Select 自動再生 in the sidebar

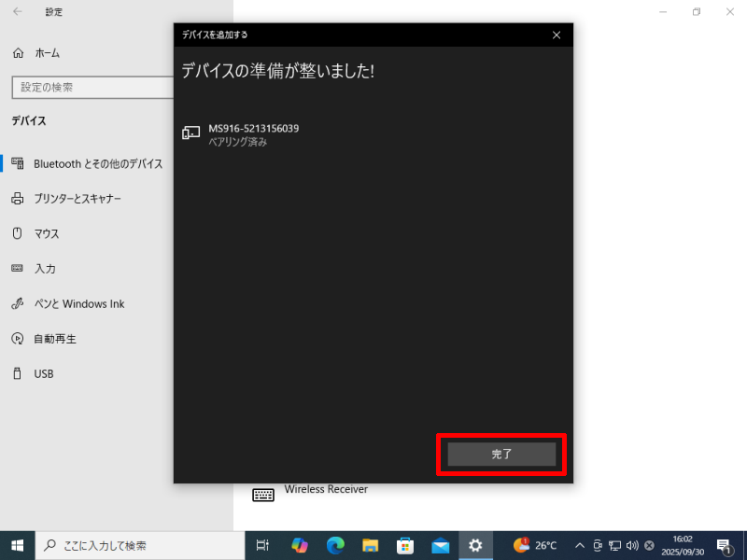pyautogui.click(x=55, y=339)
